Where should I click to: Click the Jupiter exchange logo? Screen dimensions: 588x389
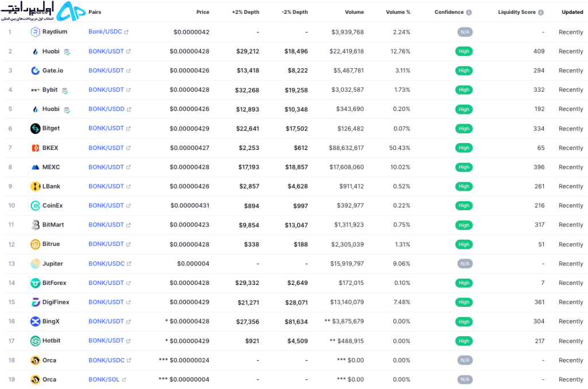(35, 264)
